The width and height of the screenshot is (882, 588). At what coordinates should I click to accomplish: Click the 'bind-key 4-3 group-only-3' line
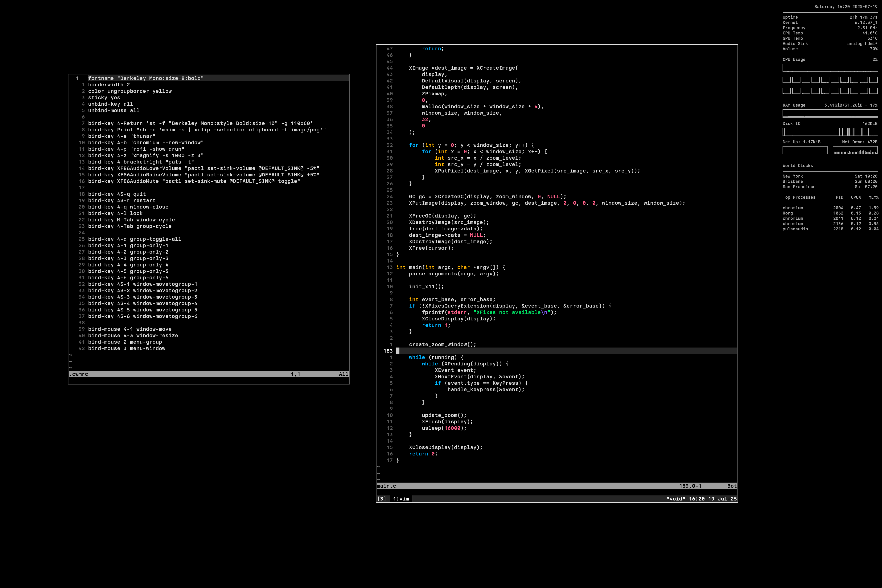tap(128, 258)
